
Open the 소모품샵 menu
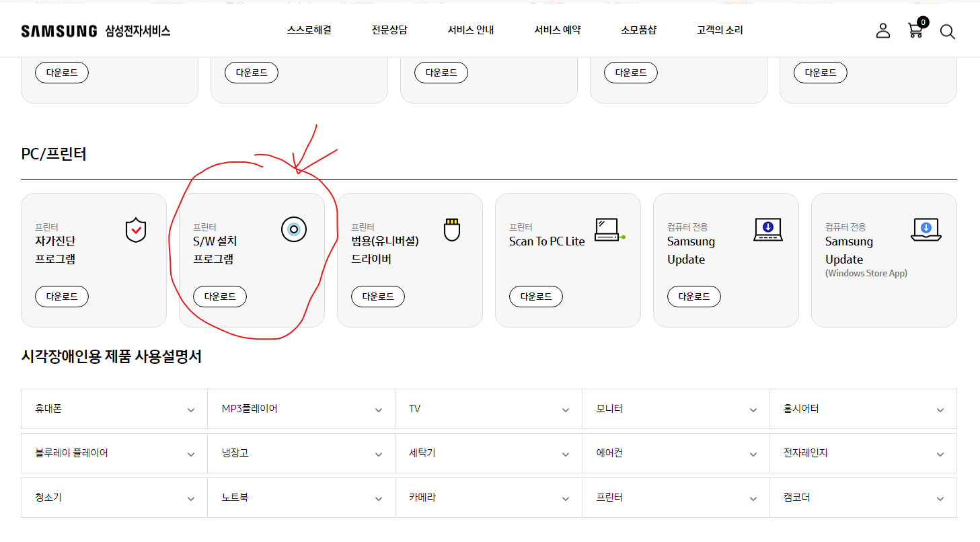click(638, 30)
